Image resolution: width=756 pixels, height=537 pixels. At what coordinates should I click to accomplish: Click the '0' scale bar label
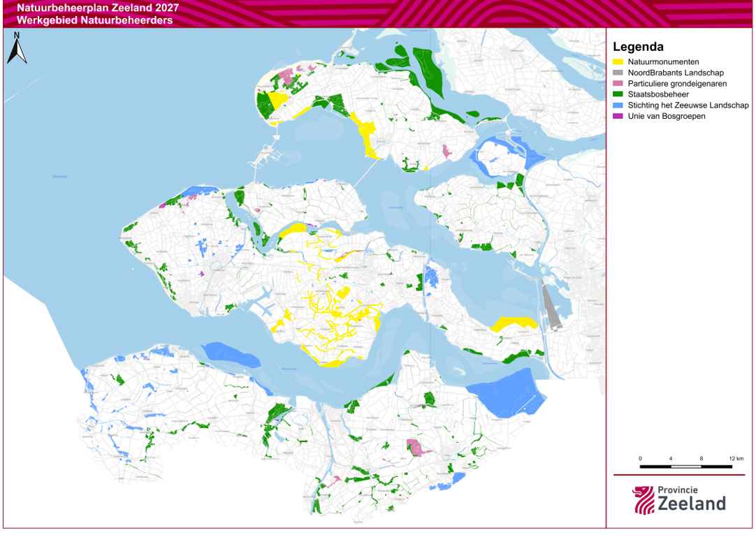[640, 458]
